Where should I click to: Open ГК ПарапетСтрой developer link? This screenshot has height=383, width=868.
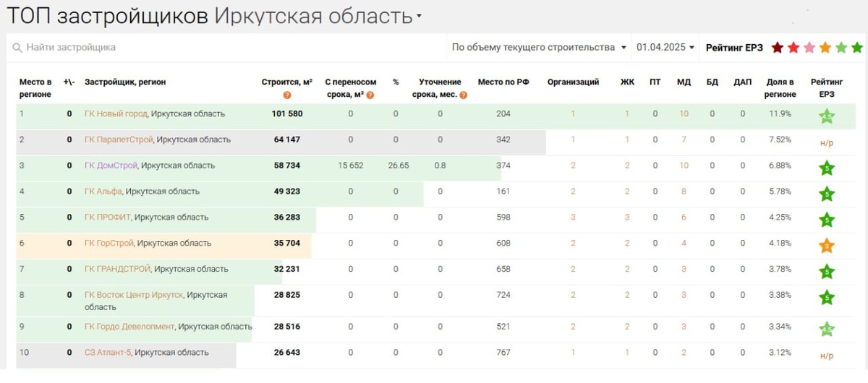pos(119,139)
